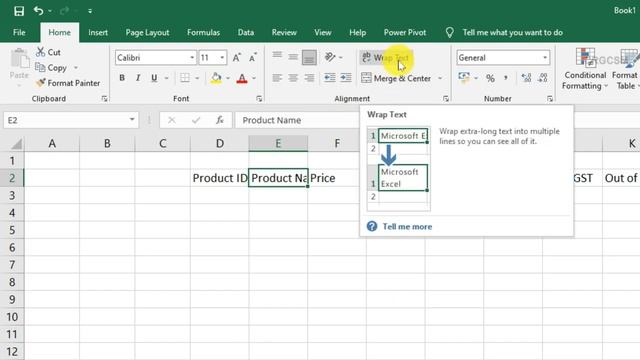640x360 pixels.
Task: Click Merge & Center button
Action: [x=397, y=78]
